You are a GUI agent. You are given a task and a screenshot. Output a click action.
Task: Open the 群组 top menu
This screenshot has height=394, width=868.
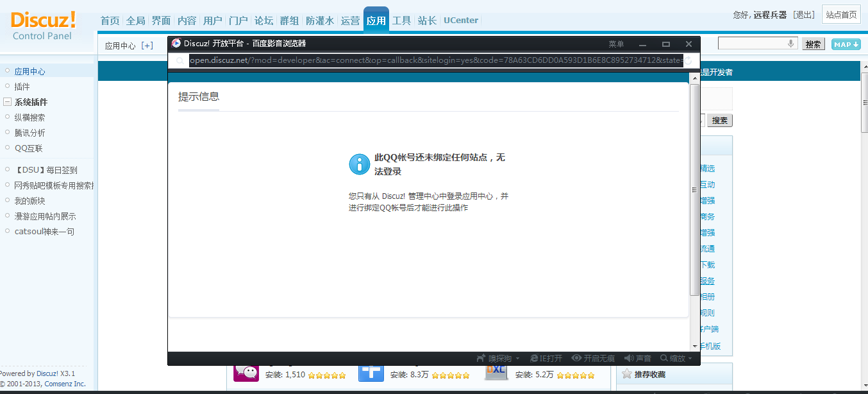[x=290, y=21]
